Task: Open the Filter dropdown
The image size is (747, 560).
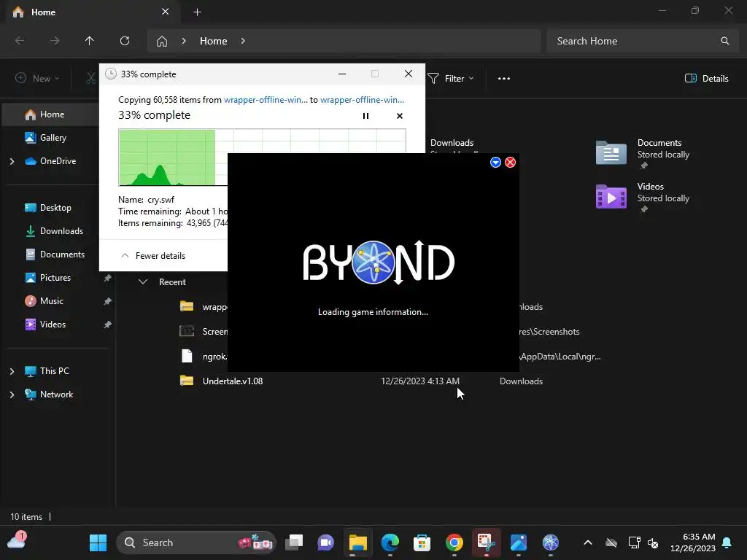Action: (451, 79)
